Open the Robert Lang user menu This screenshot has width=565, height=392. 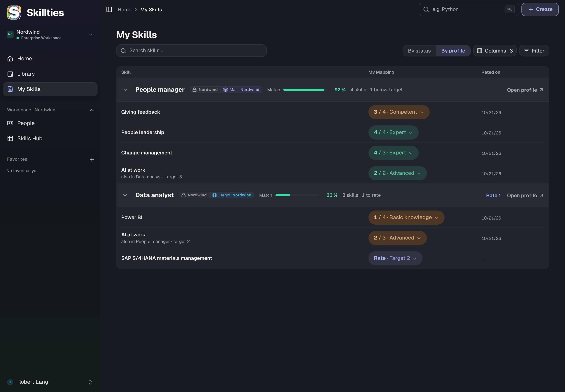point(50,382)
